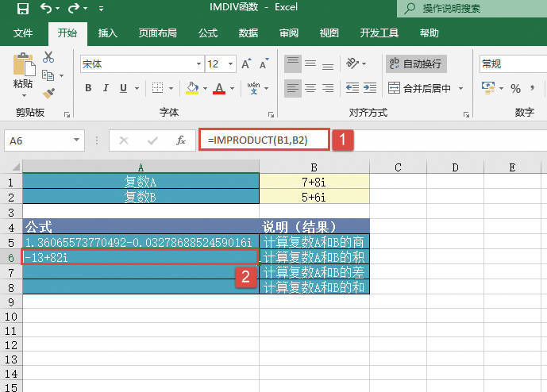Select the Format Painter brush
The image size is (547, 392).
coord(48,93)
